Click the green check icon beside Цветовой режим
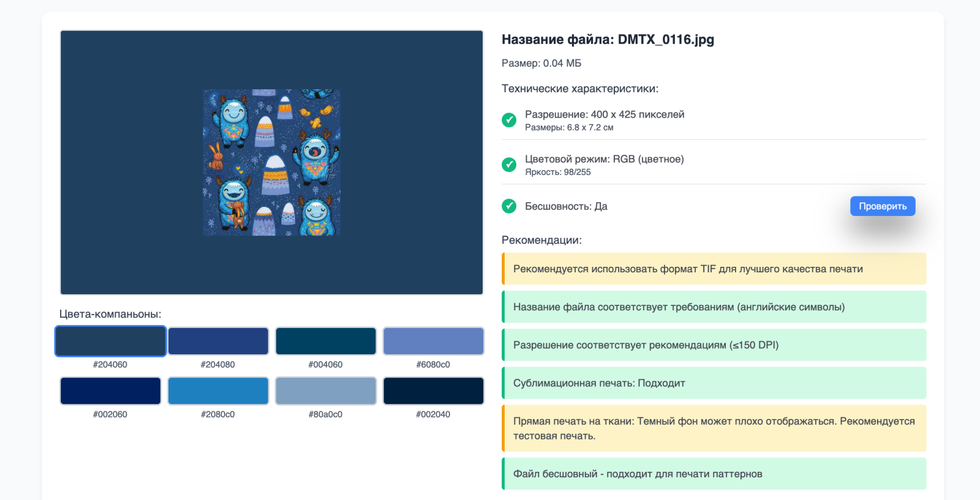This screenshot has height=500, width=980. tap(509, 165)
